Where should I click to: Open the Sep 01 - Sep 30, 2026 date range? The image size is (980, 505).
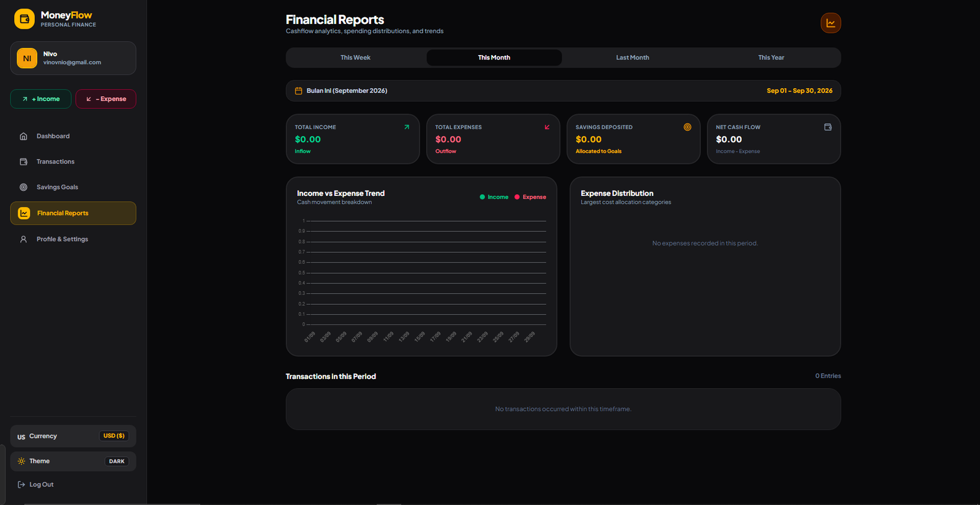tap(799, 91)
